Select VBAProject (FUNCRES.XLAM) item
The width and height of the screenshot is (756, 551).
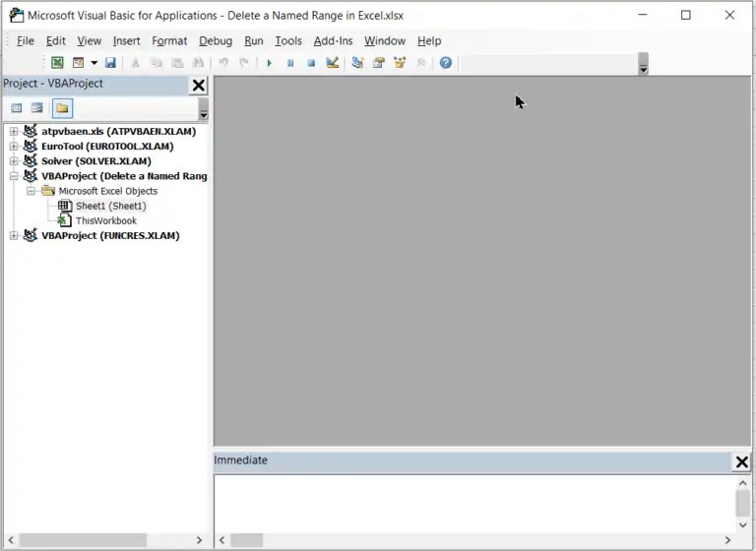coord(110,236)
